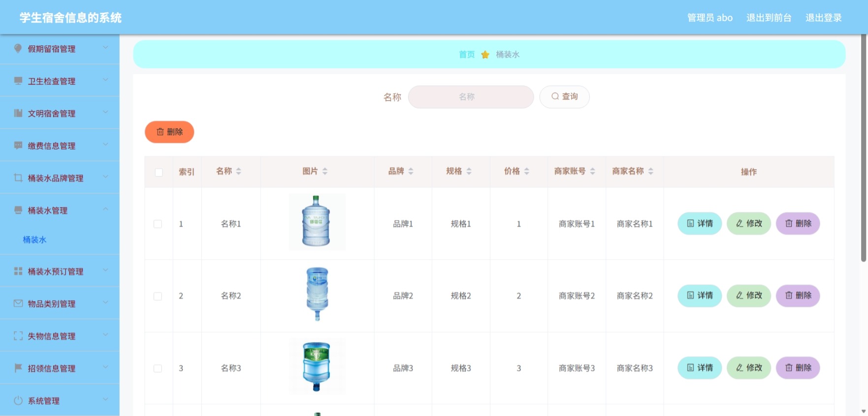
Task: Click the chat icon next to 缴费信息管理
Action: pos(18,145)
